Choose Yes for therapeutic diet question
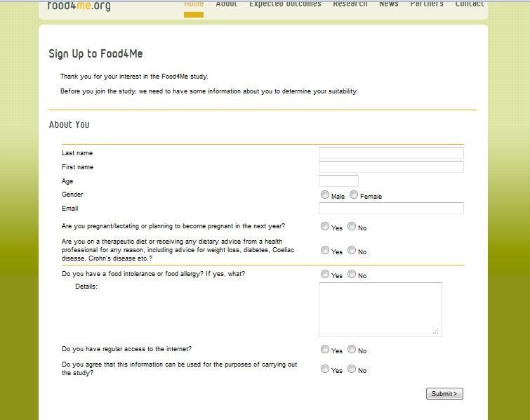Image resolution: width=530 pixels, height=420 pixels. pos(325,250)
